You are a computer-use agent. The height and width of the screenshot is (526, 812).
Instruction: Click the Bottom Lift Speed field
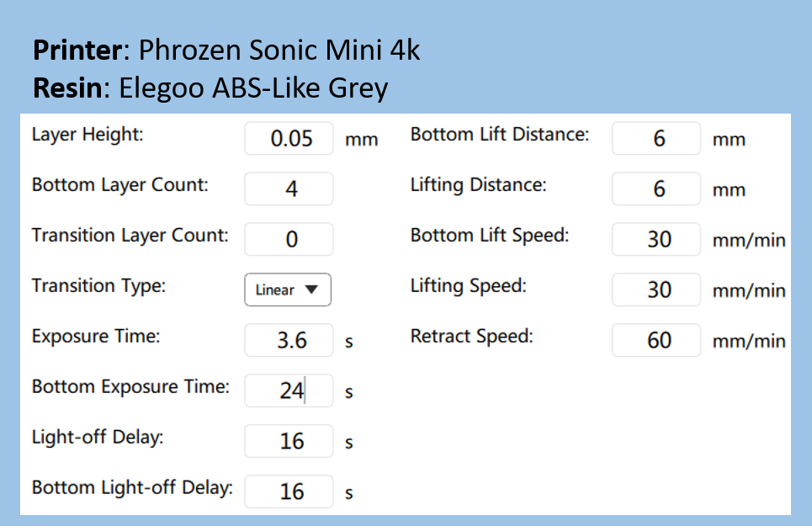pos(656,239)
